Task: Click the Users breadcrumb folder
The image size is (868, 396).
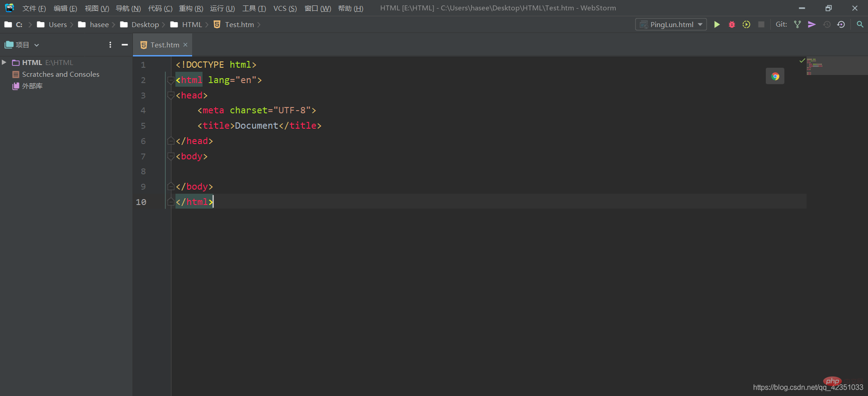Action: click(52, 24)
